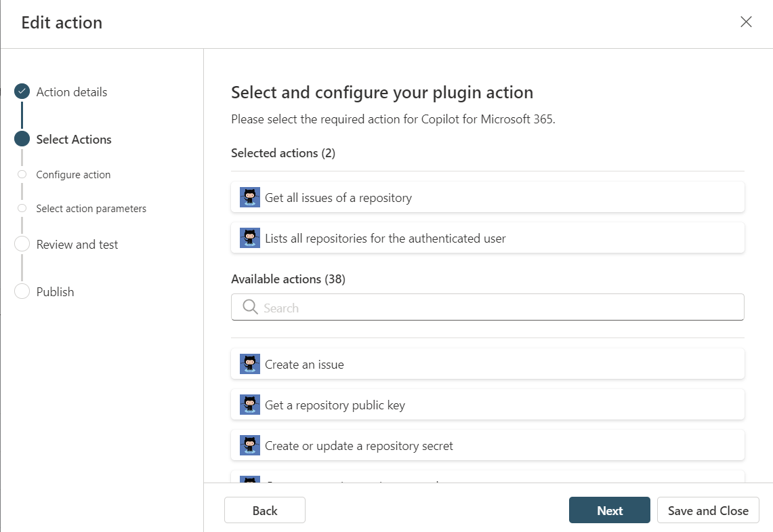This screenshot has height=532, width=773.
Task: Click GitHub icon beside Create an issue
Action: pos(250,364)
